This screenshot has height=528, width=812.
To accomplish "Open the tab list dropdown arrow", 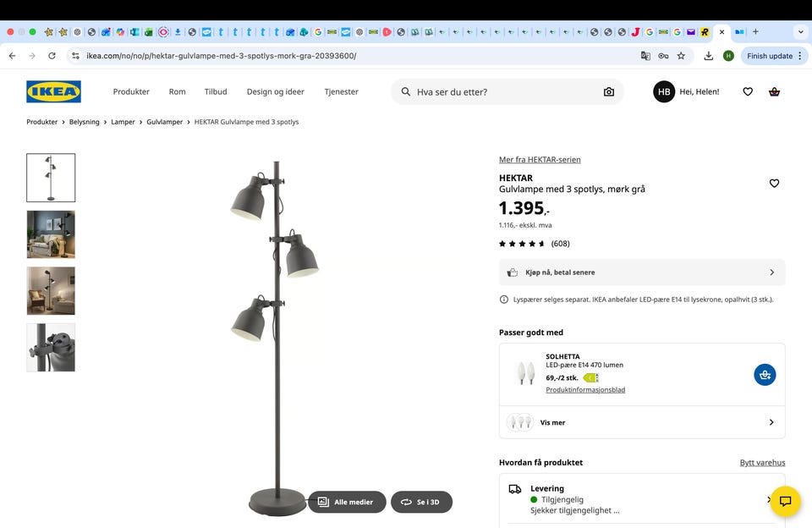I will [800, 32].
